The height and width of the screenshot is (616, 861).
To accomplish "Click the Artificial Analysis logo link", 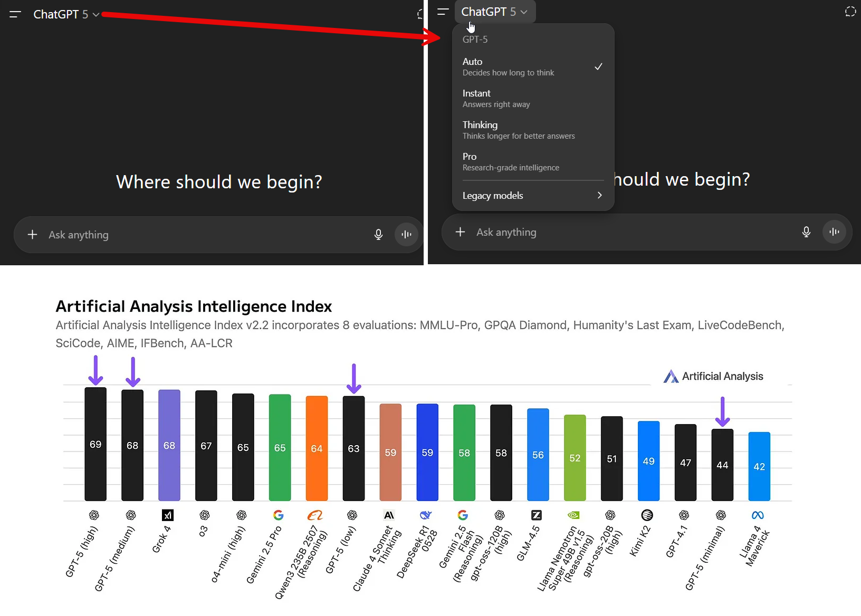I will coord(713,376).
